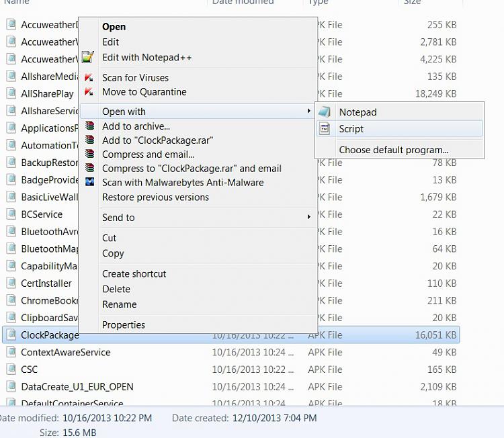Select Scan for Viruses
504x438 pixels.
point(135,78)
